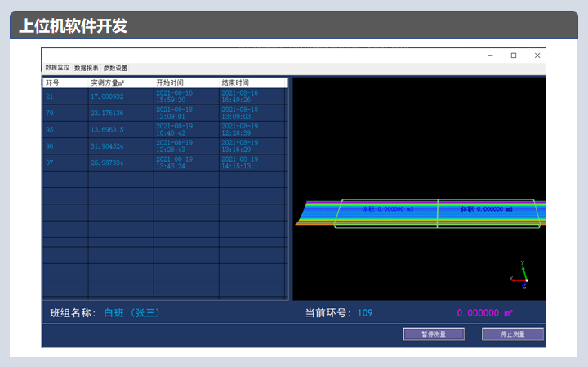The width and height of the screenshot is (588, 367).
Task: Click the XYZ axis orientation gizmo
Action: click(520, 275)
